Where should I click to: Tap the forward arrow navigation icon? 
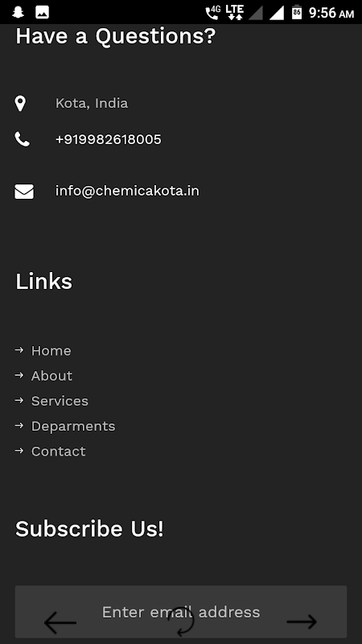pos(302,622)
